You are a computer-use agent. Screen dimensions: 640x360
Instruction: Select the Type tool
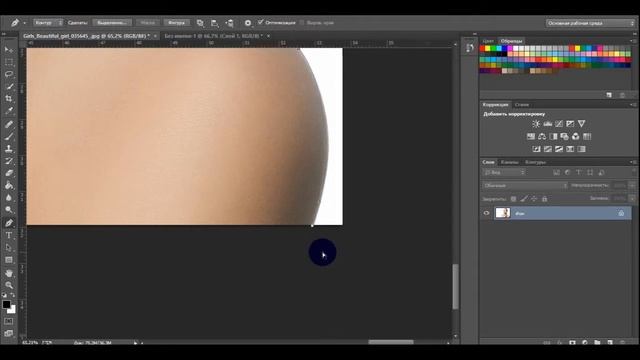(9, 236)
